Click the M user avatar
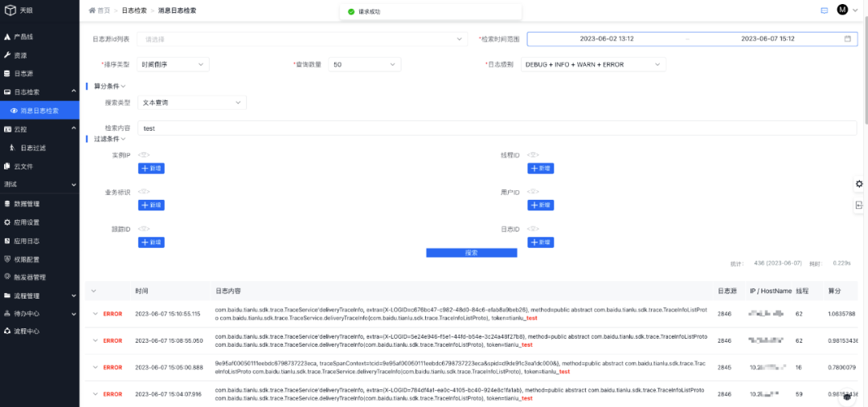Screen dimensions: 868x407 842,10
